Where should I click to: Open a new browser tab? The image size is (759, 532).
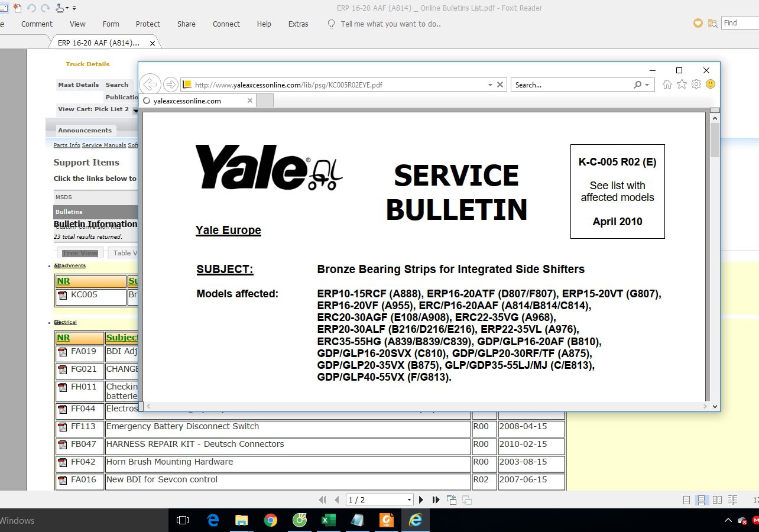[264, 100]
